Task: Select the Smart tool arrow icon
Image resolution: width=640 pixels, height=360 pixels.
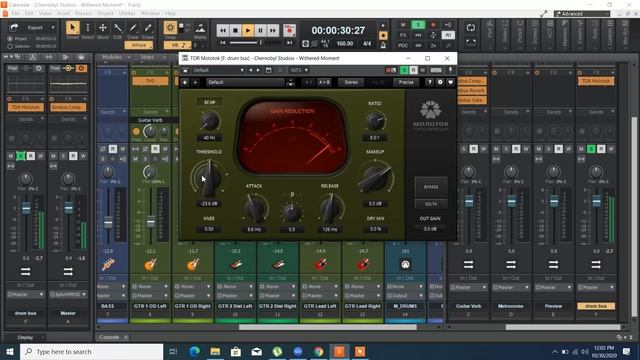Action: [73, 28]
